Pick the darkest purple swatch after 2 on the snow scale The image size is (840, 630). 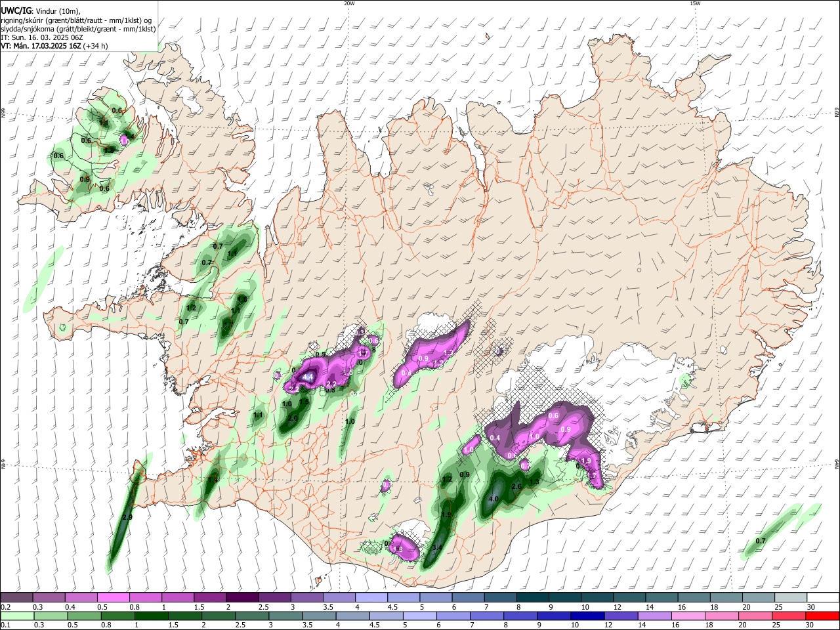coord(242,598)
